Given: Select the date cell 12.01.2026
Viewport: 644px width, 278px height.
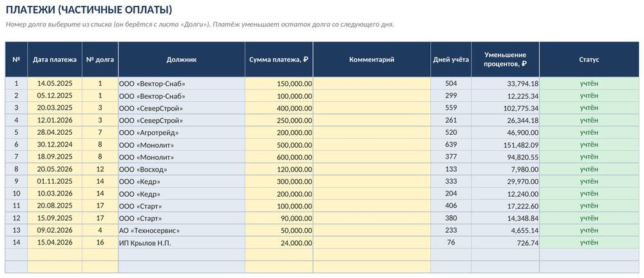Looking at the screenshot, I should [x=55, y=121].
